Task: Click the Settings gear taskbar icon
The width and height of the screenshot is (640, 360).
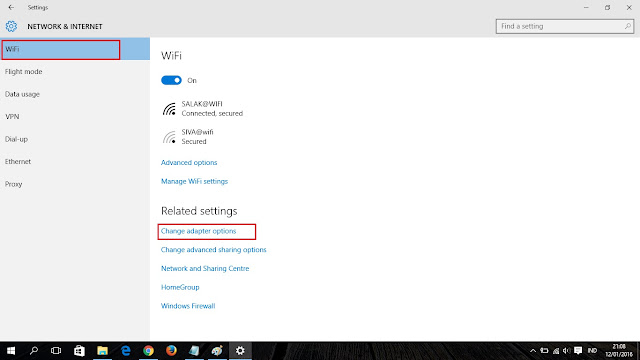Action: coord(240,351)
